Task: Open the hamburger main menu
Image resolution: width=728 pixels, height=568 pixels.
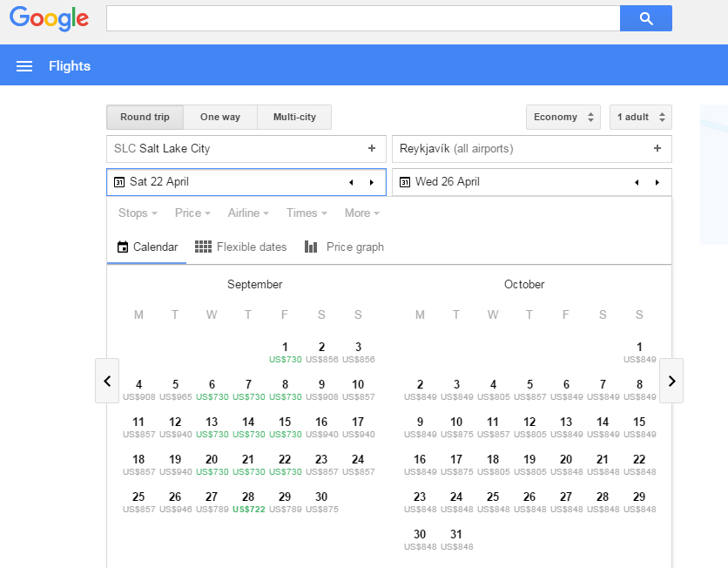Action: pos(24,66)
